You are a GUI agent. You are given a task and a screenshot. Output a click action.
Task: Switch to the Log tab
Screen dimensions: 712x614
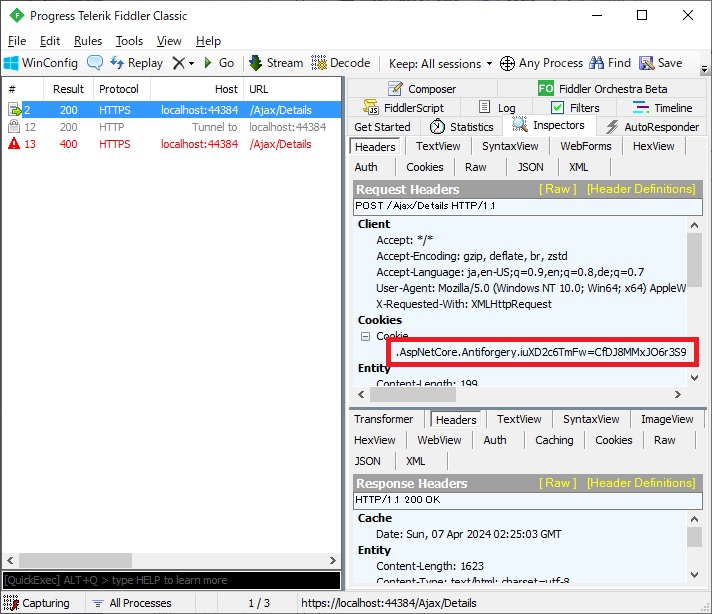(x=497, y=108)
